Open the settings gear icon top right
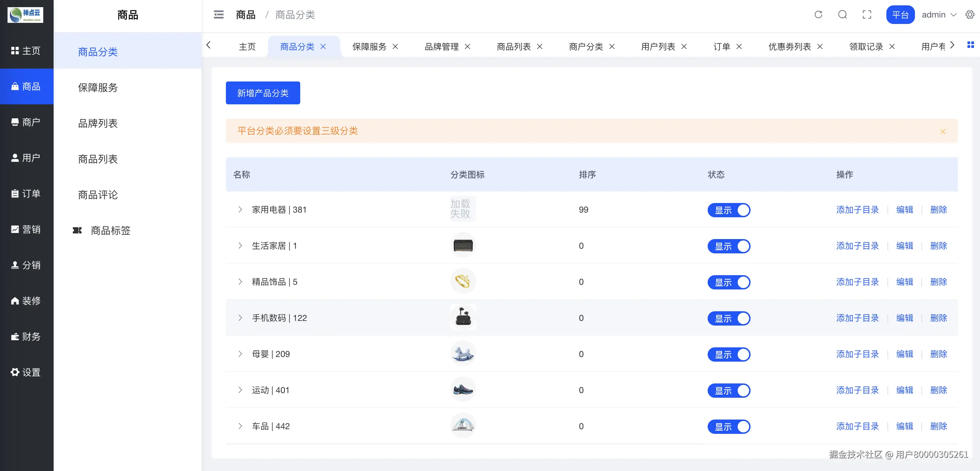 pyautogui.click(x=970, y=15)
